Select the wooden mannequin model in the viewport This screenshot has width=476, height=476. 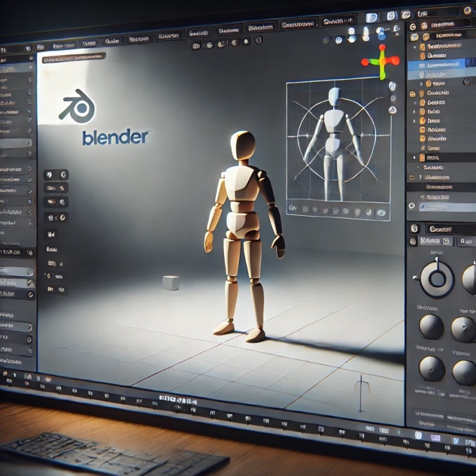point(244,236)
